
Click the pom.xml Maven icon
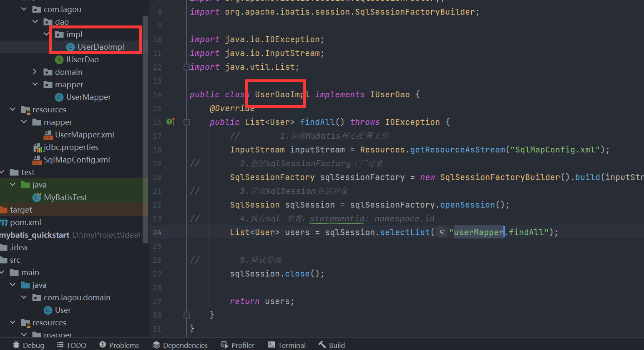[x=4, y=223]
